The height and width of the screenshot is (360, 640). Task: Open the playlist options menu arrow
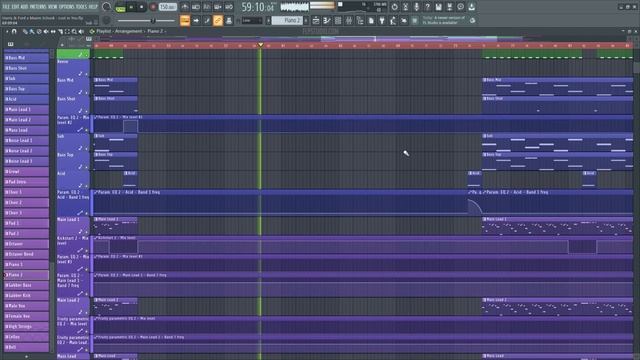click(7, 31)
